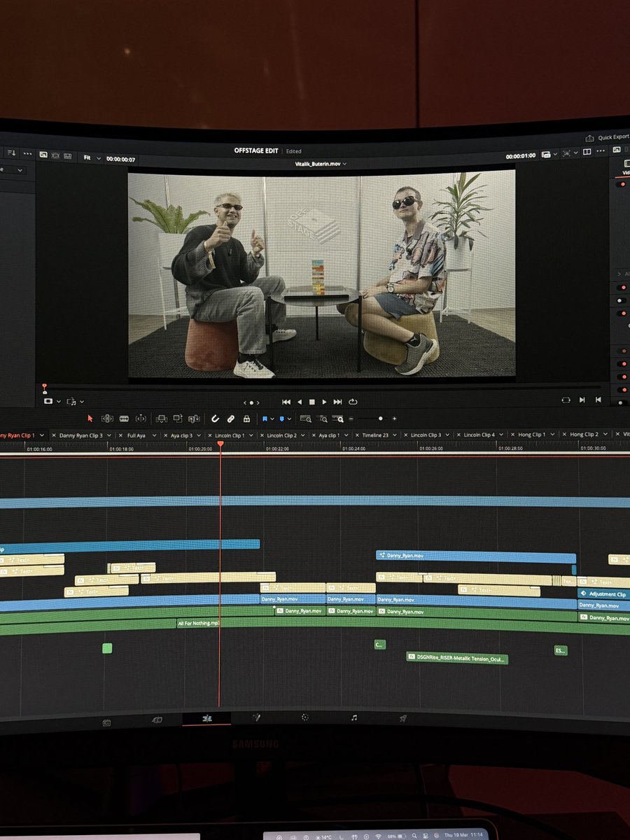630x840 pixels.
Task: Click the Go to Timeline End icon
Action: [598, 400]
